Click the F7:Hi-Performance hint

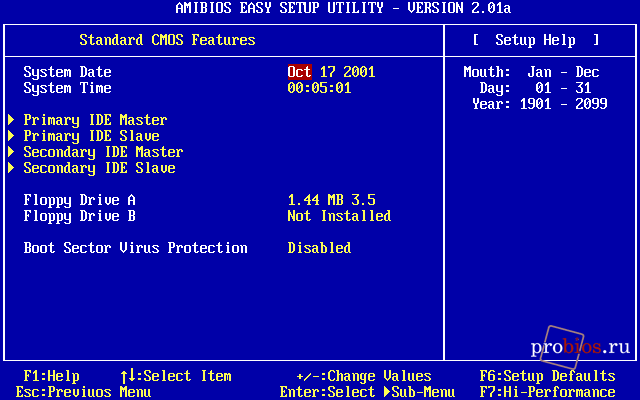(x=547, y=392)
